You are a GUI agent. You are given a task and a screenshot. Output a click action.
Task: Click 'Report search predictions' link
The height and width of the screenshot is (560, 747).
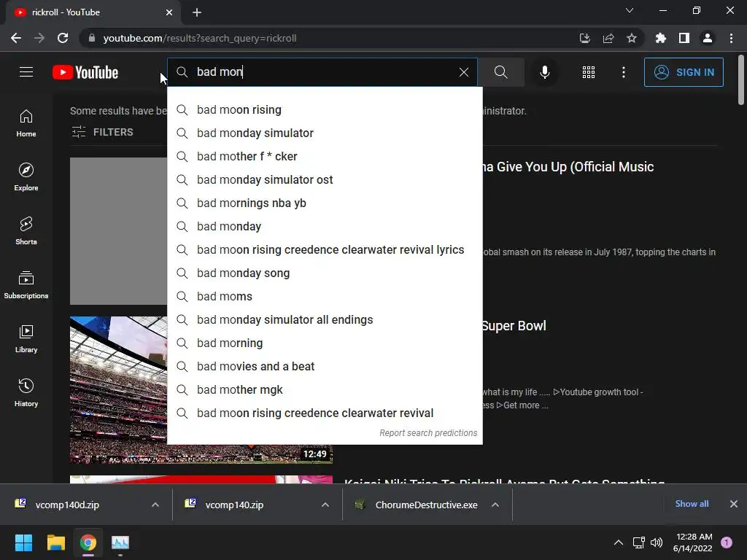click(x=428, y=433)
